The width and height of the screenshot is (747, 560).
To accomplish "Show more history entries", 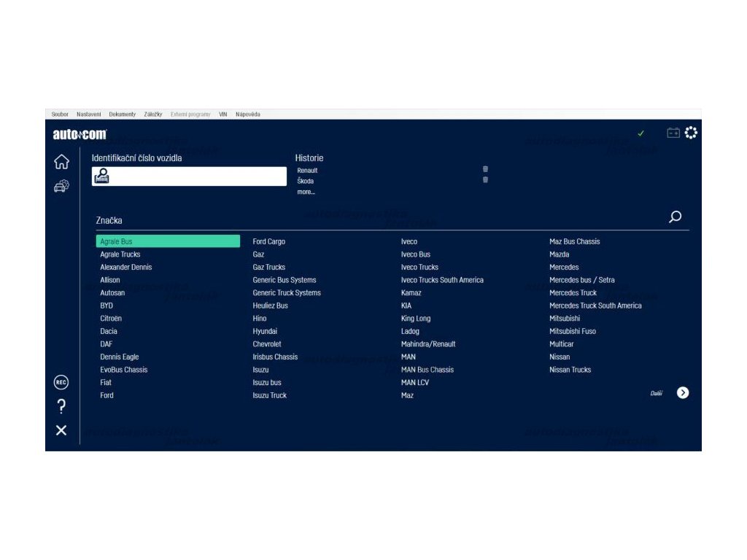I will click(306, 192).
